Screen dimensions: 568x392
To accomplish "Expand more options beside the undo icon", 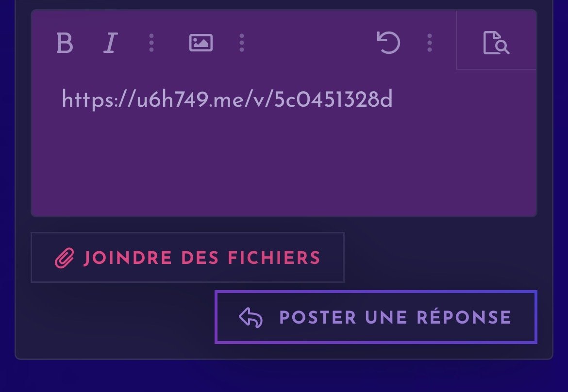I will pyautogui.click(x=430, y=43).
